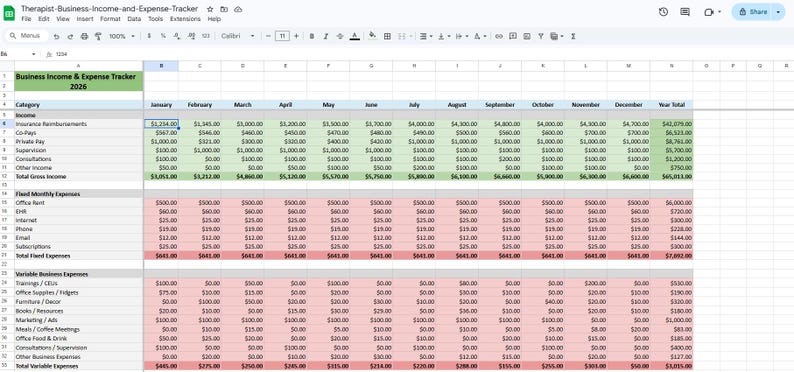Edit the font size field
This screenshot has height=372, width=794.
pos(282,36)
